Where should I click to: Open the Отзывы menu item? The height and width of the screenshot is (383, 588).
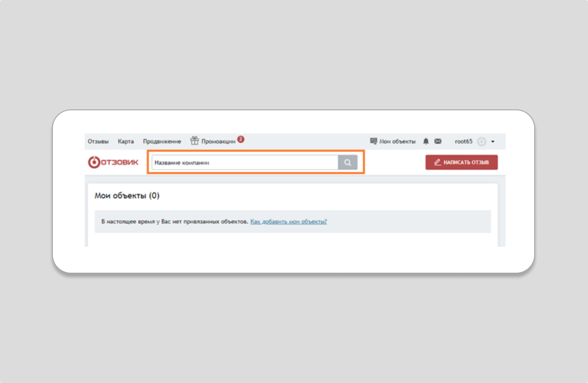click(x=98, y=141)
